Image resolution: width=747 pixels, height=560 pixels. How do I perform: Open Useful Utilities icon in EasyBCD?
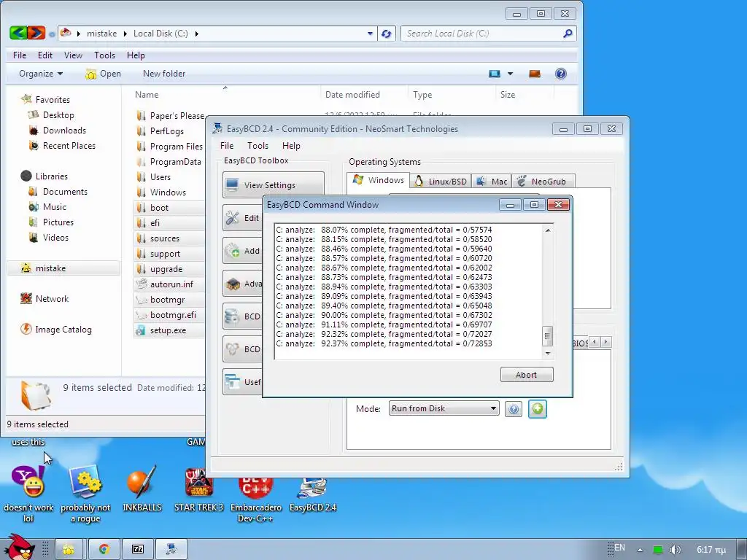(x=233, y=382)
